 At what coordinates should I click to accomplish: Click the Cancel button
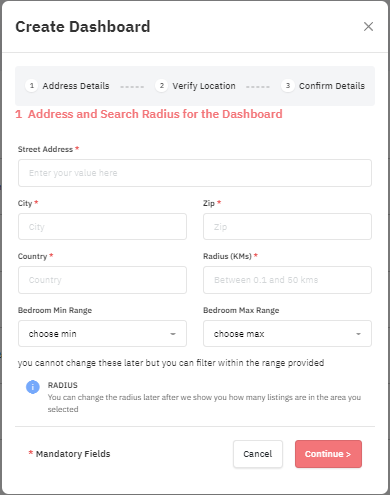point(258,454)
